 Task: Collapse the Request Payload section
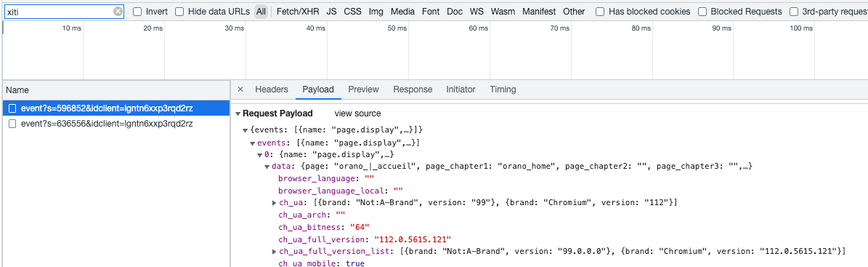[238, 113]
